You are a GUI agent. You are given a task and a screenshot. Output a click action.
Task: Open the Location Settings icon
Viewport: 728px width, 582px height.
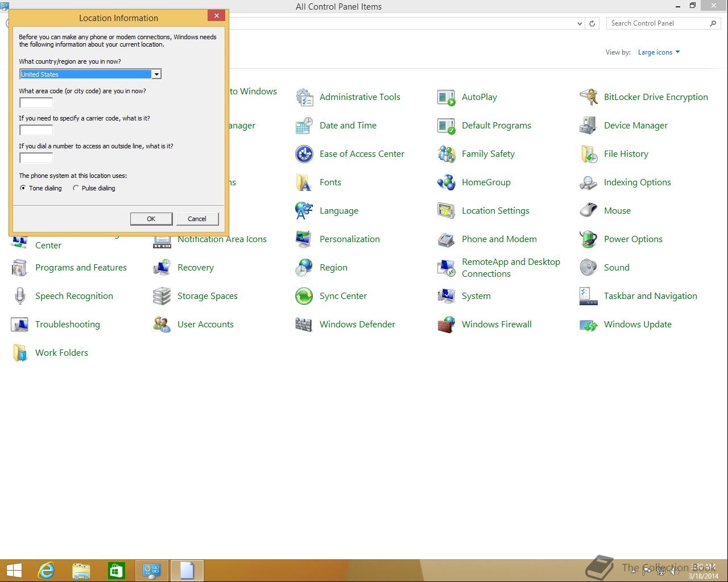click(446, 211)
